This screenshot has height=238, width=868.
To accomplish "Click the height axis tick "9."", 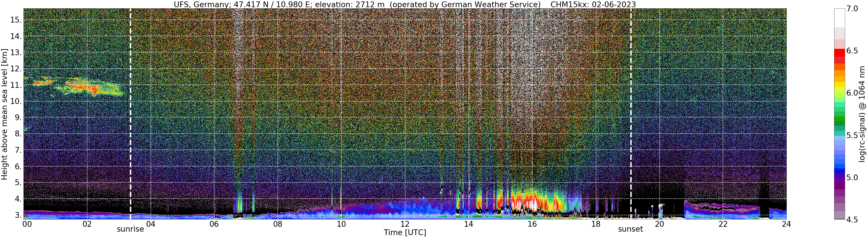I will (18, 118).
